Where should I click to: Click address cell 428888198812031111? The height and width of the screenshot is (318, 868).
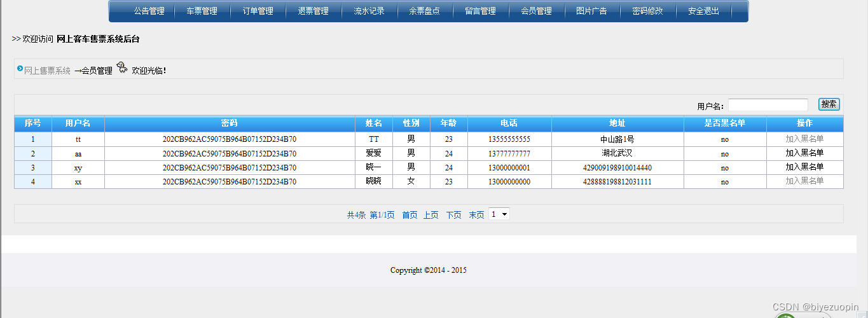pos(617,181)
